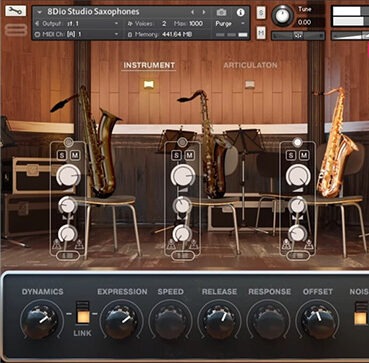Click the Tune knob
Image resolution: width=369 pixels, height=363 pixels.
pos(282,16)
